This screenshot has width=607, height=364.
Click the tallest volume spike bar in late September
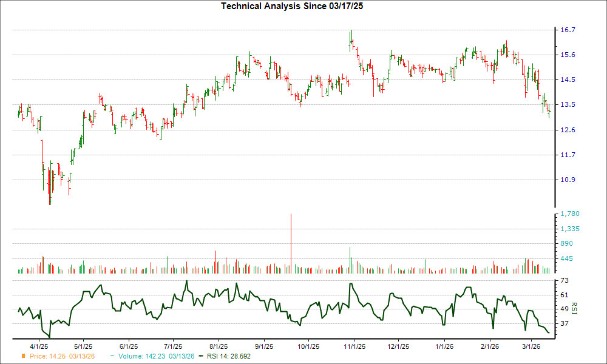291,243
